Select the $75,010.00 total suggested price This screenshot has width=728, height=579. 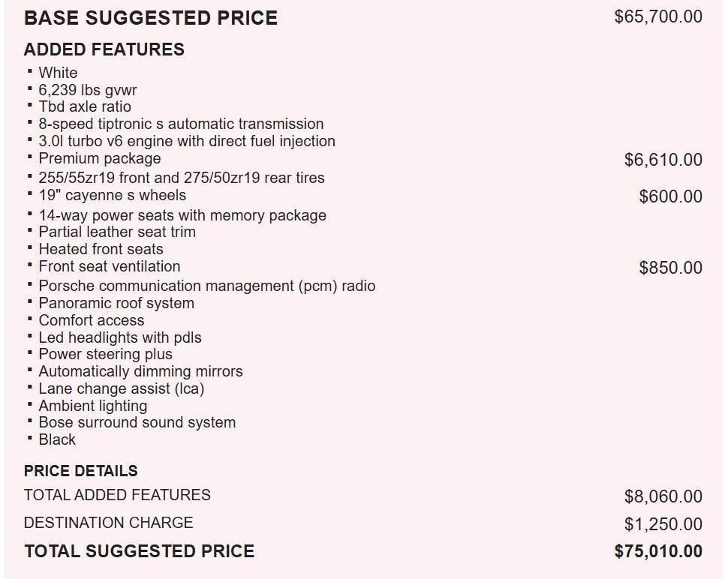(658, 551)
